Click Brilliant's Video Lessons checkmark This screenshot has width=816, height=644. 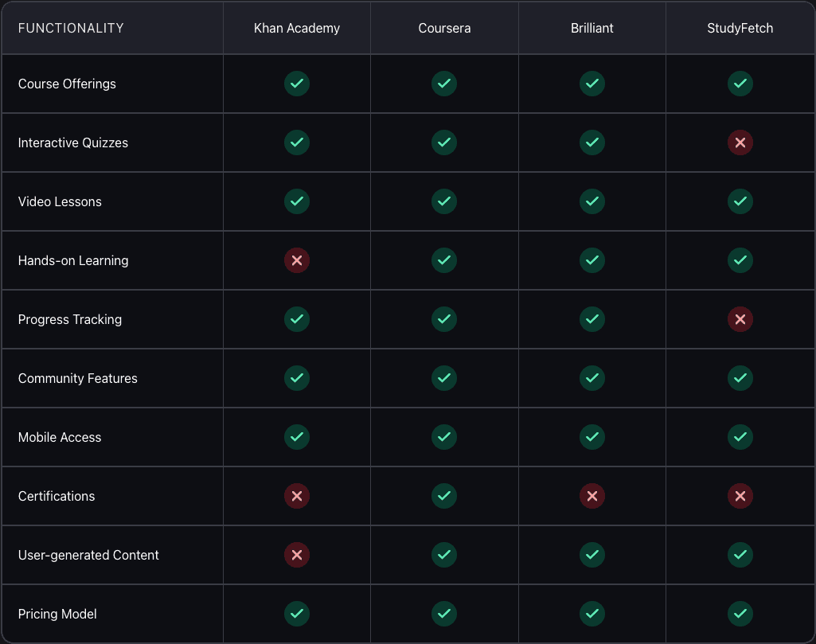[592, 201]
